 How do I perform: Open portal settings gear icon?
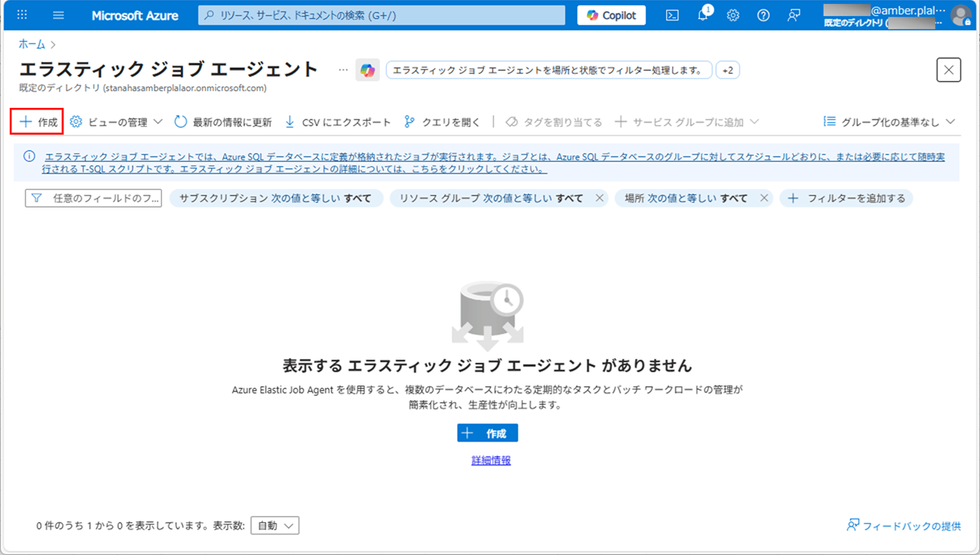coord(733,15)
